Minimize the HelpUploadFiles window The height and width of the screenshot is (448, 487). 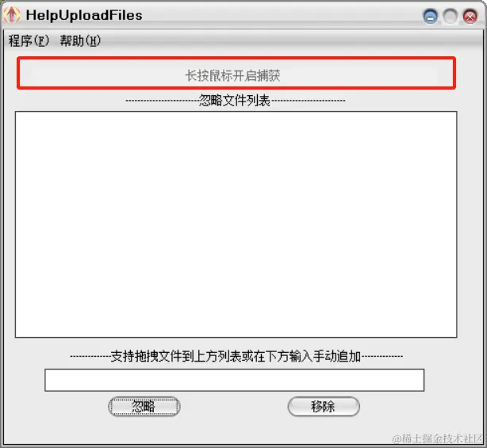[x=430, y=17]
